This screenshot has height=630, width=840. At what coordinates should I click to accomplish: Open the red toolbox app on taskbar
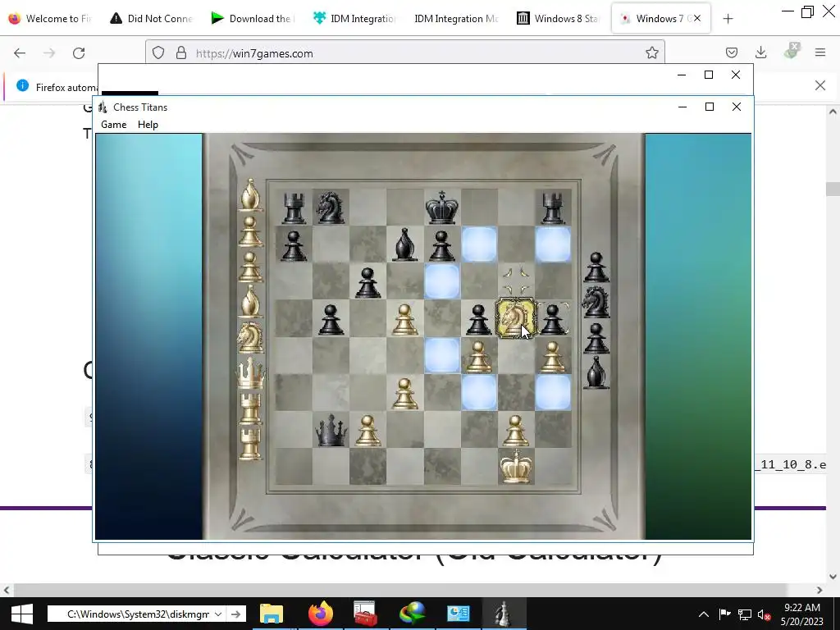tap(366, 614)
